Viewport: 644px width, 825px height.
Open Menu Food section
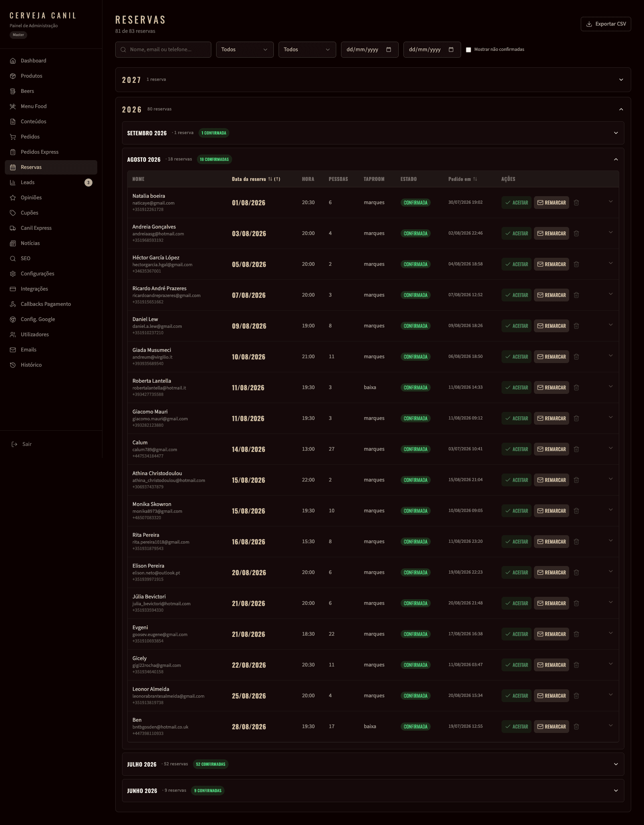[51, 106]
